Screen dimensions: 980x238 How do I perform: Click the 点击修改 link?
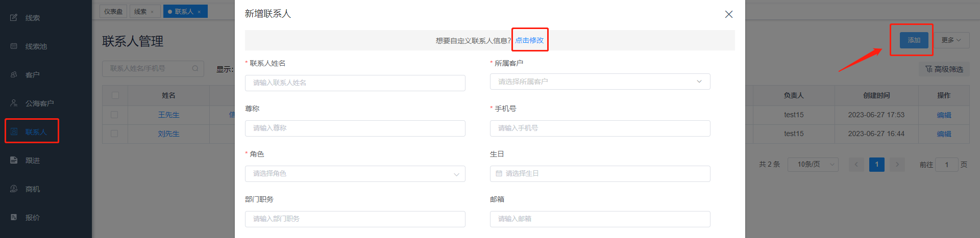pos(529,40)
